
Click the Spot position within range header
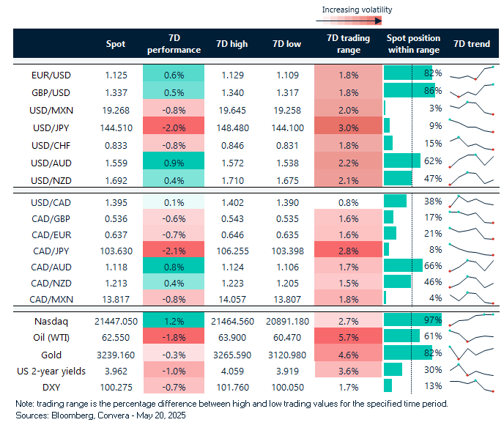[x=412, y=44]
